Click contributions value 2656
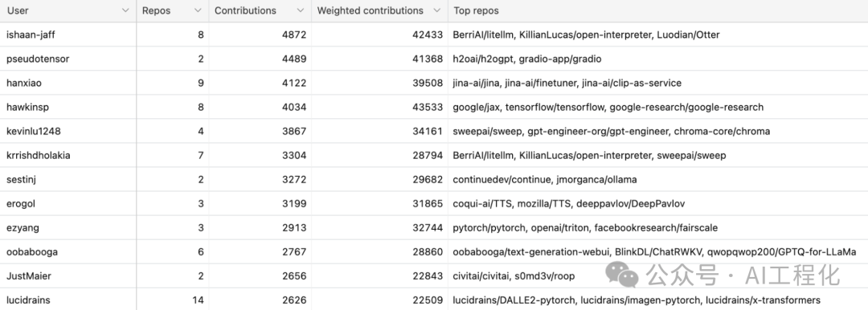This screenshot has height=310, width=868. tap(294, 275)
